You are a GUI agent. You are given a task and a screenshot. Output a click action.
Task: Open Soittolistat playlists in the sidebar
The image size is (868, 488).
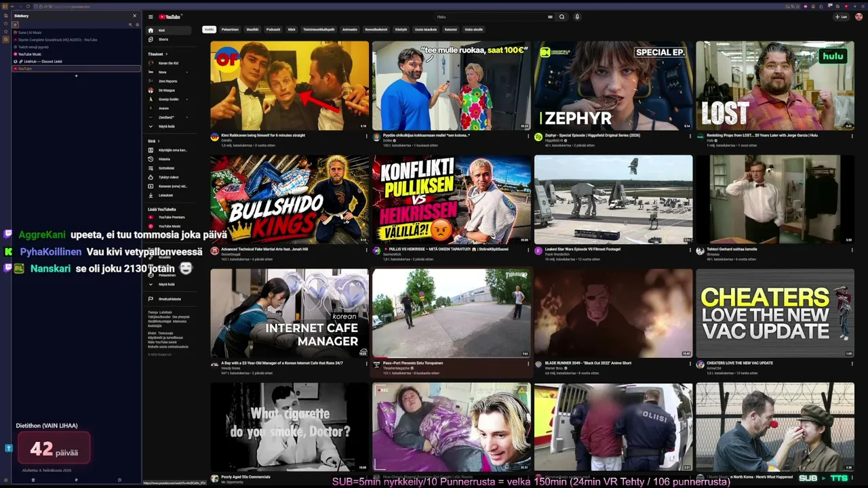coord(170,168)
